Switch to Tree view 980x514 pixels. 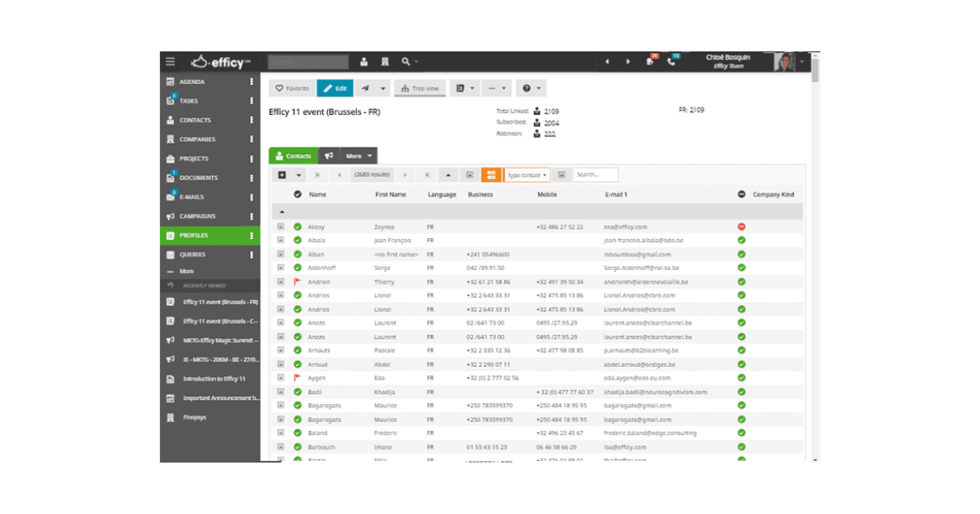(420, 88)
